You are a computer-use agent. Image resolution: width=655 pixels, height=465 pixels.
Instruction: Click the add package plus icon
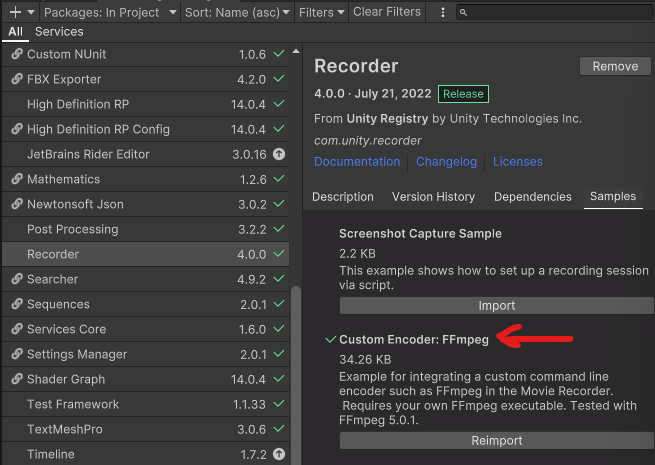(x=15, y=12)
